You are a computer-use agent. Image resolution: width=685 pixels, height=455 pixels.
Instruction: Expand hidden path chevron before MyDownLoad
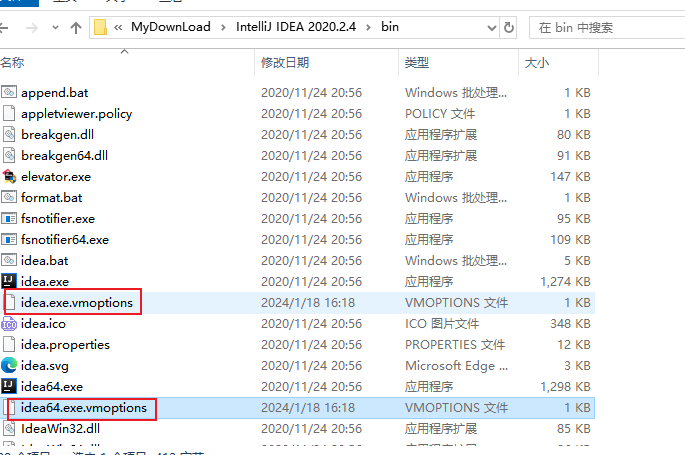click(118, 28)
